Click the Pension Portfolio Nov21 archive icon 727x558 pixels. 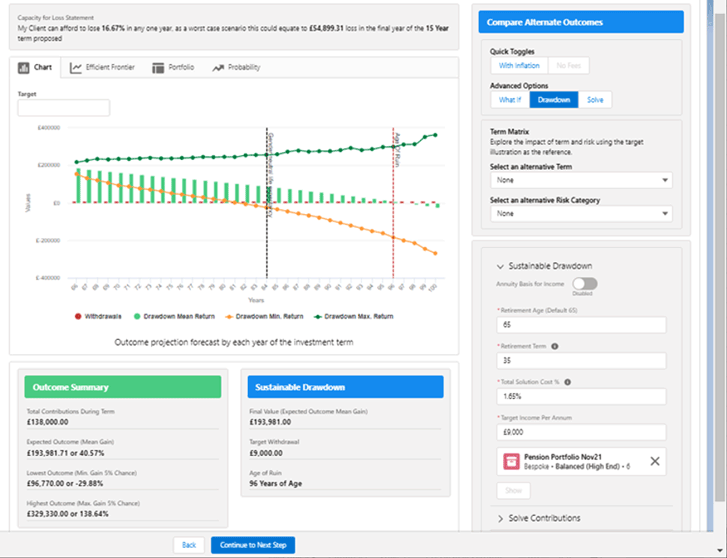[511, 462]
